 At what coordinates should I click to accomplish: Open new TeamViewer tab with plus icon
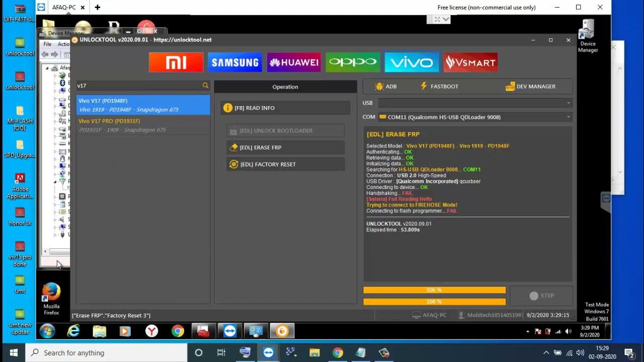click(98, 8)
